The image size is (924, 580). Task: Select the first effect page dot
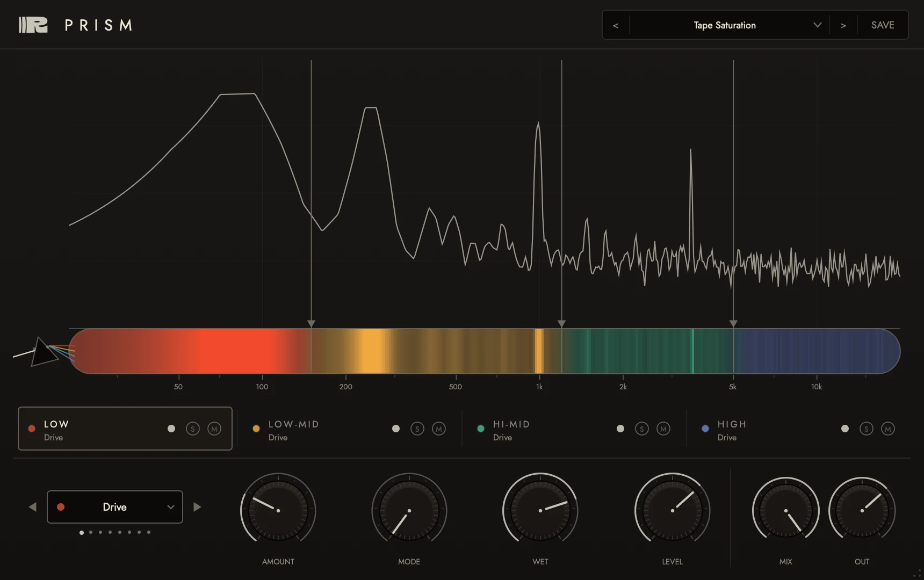(x=82, y=532)
